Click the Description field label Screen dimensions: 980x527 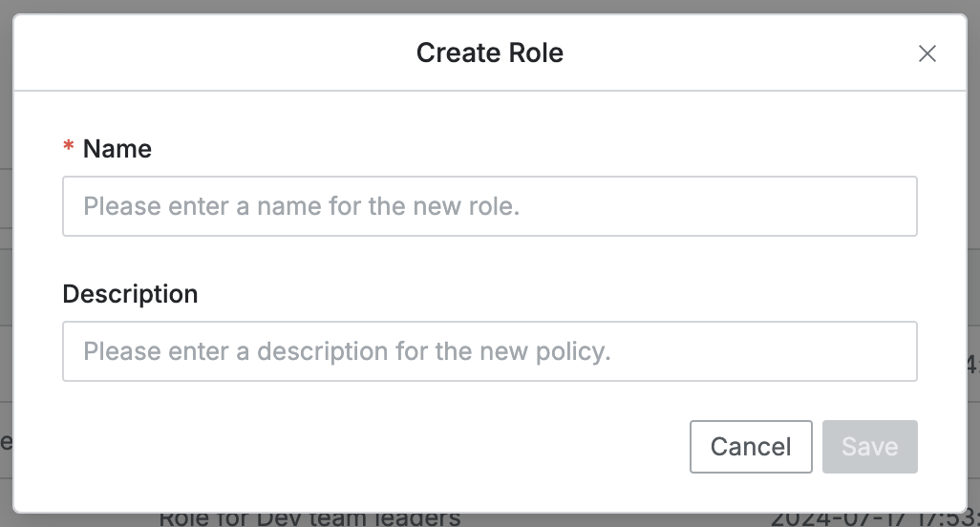(130, 294)
